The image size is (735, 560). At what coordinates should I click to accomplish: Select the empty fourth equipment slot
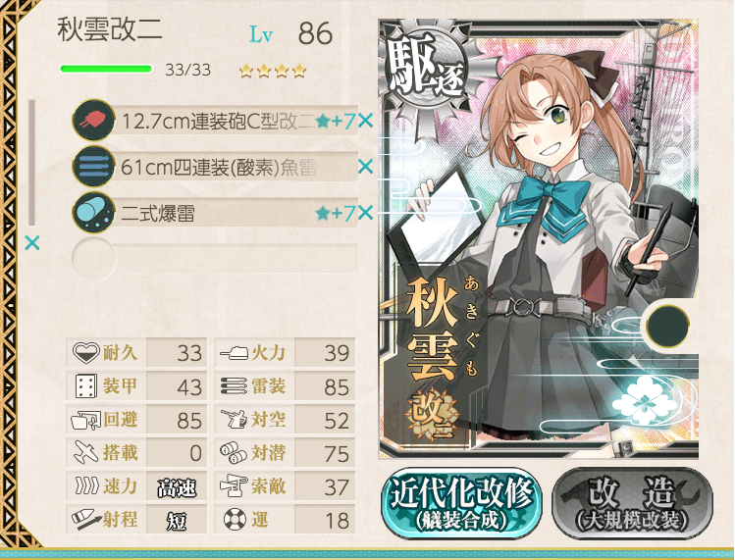215,258
